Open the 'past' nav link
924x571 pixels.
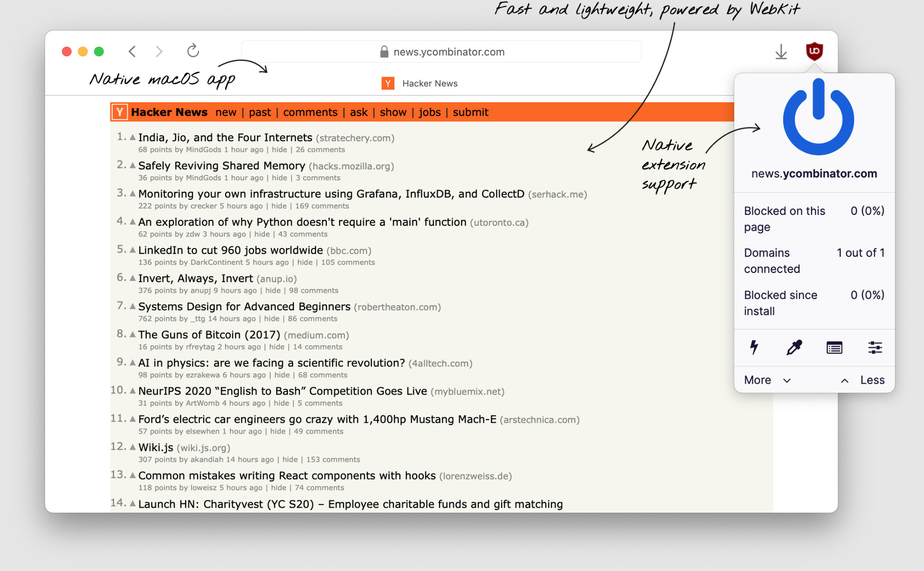[x=260, y=112]
